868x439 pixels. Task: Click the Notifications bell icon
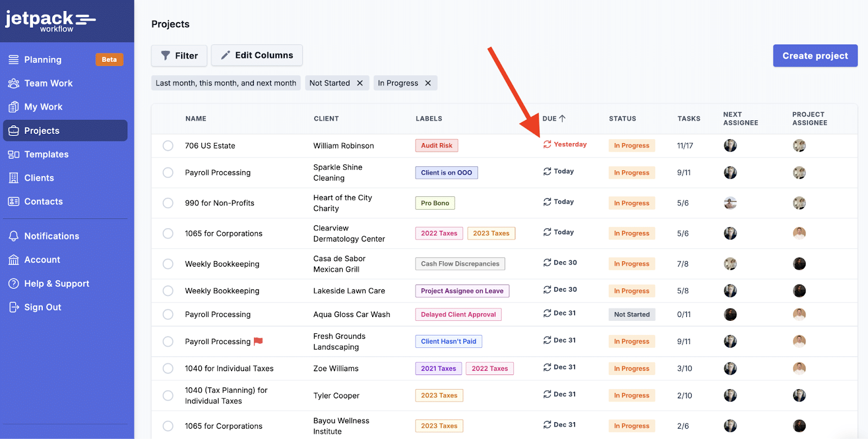[x=14, y=236]
